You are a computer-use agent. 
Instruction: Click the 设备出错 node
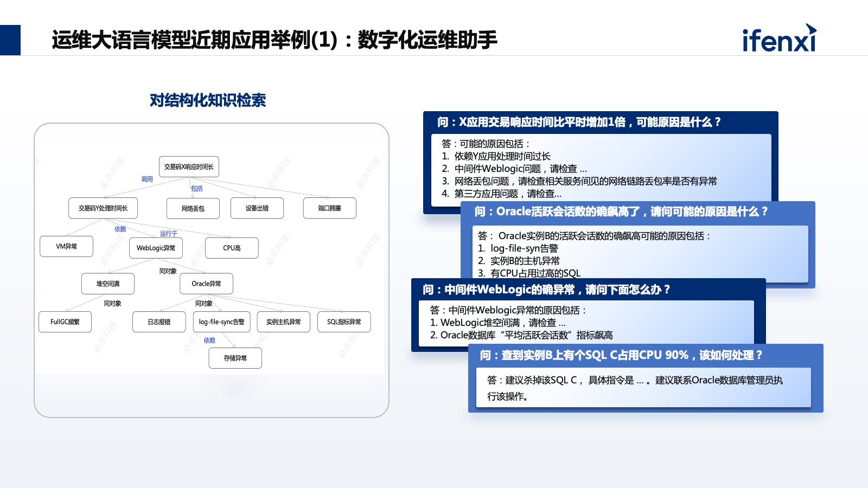[256, 208]
